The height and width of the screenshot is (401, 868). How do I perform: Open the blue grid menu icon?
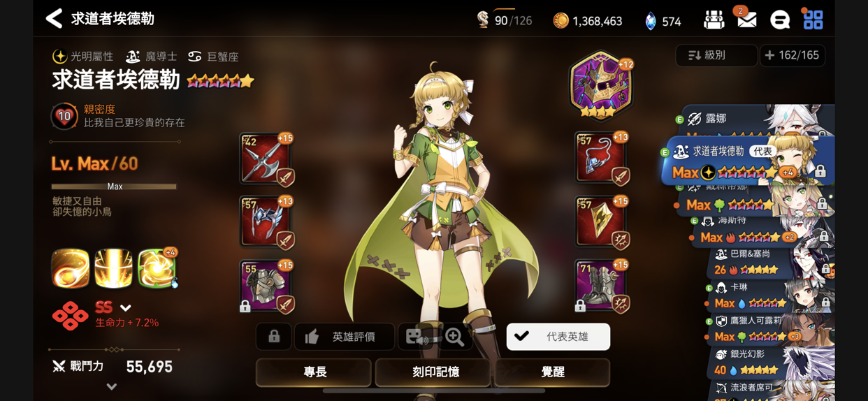click(813, 20)
